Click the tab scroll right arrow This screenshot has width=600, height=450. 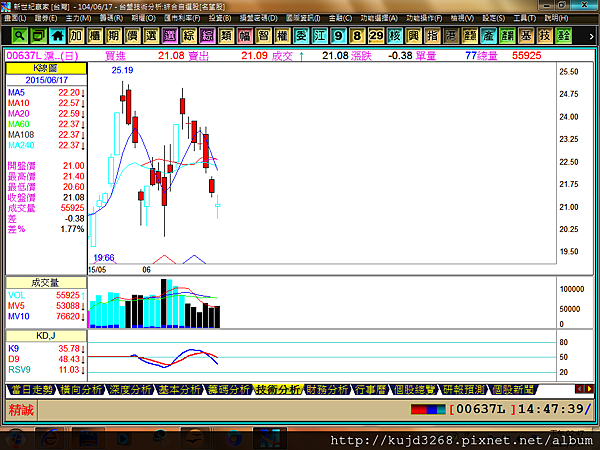[x=589, y=389]
